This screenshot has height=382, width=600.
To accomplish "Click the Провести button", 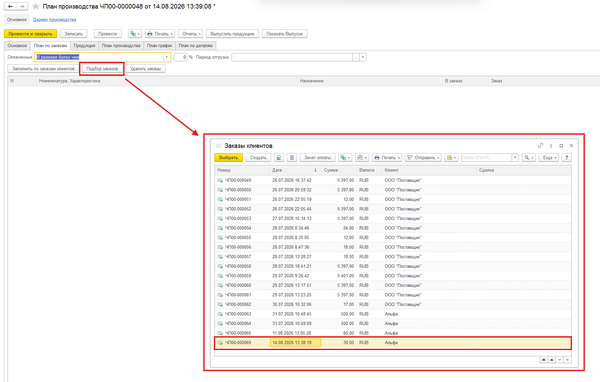I will [108, 34].
